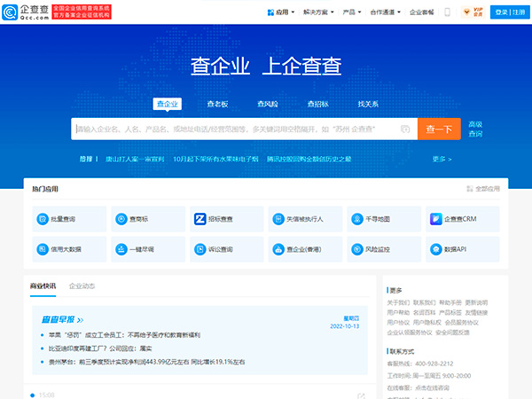Open 一键尽调 due diligence app
The image size is (532, 399).
click(x=148, y=249)
